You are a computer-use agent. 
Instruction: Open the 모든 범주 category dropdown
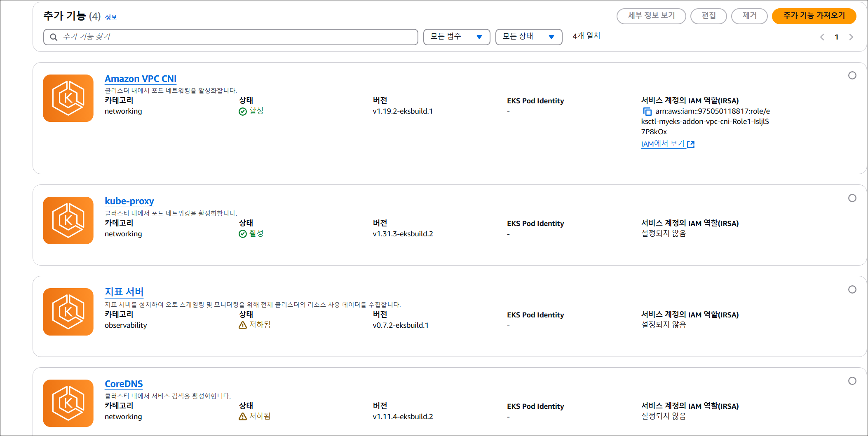pyautogui.click(x=457, y=37)
